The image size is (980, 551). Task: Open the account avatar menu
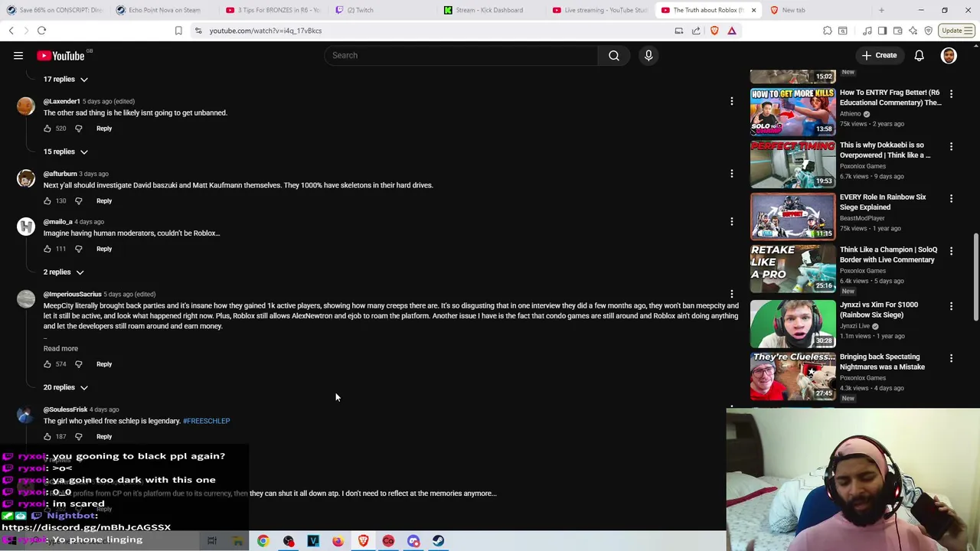click(x=949, y=55)
